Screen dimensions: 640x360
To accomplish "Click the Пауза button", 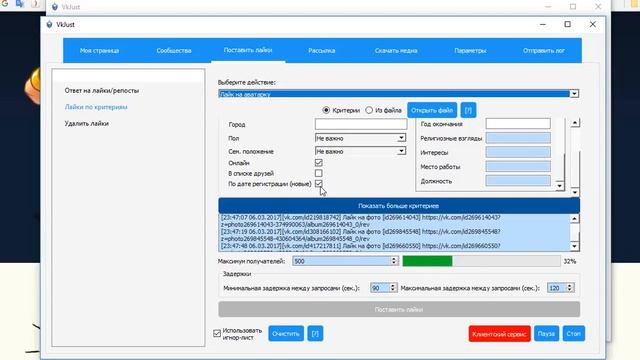I will point(546,333).
